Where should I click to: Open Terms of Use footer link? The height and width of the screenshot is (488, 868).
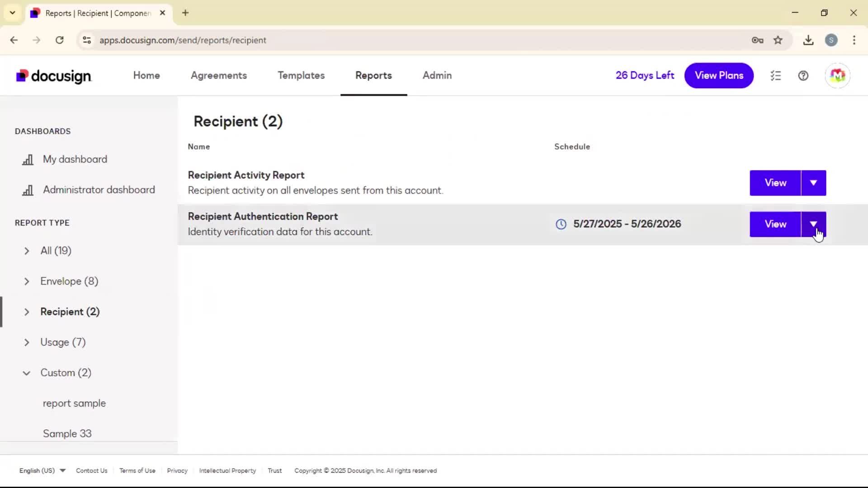tap(137, 470)
